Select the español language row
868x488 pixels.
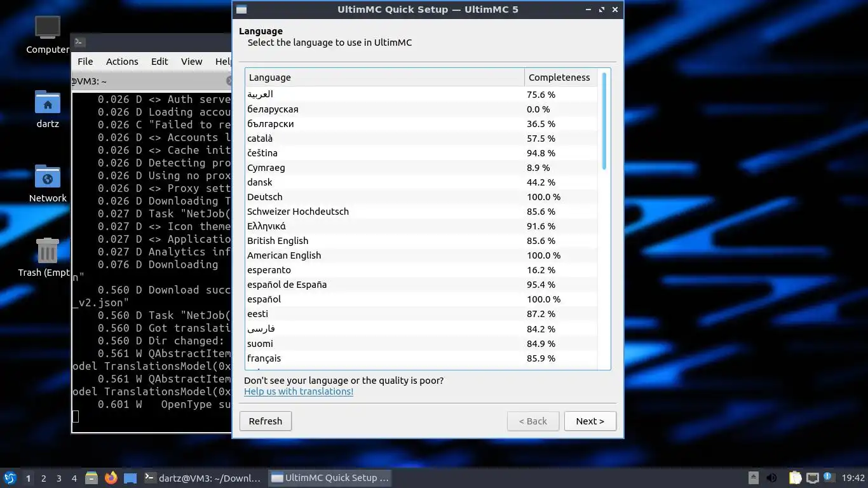click(421, 299)
